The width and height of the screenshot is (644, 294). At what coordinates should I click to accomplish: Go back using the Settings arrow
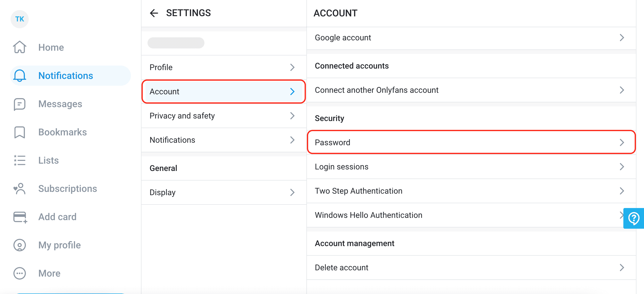154,13
